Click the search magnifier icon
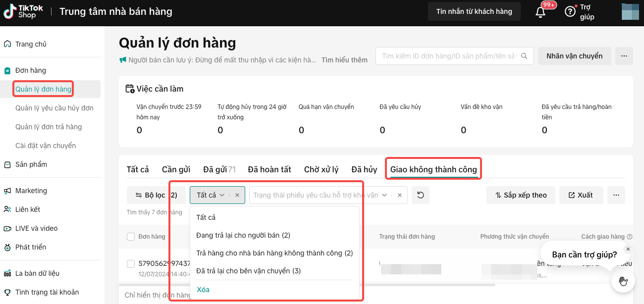 (x=524, y=56)
